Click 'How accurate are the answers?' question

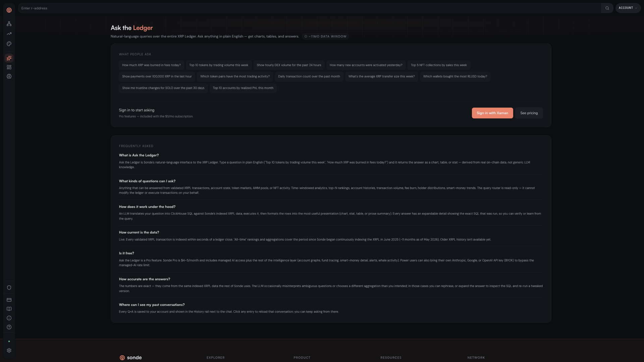[x=145, y=279]
